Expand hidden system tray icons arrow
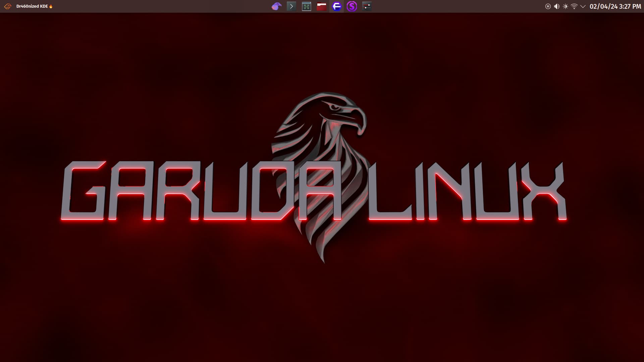644x362 pixels. pos(583,6)
